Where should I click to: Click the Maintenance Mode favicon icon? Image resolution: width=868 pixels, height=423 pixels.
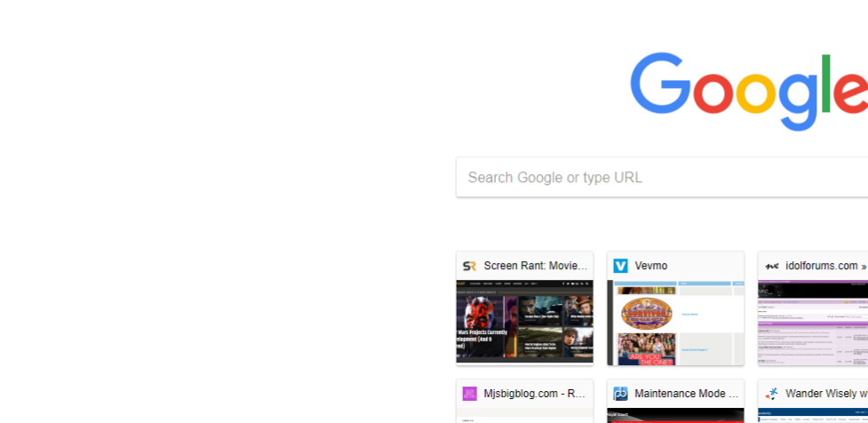pos(620,394)
